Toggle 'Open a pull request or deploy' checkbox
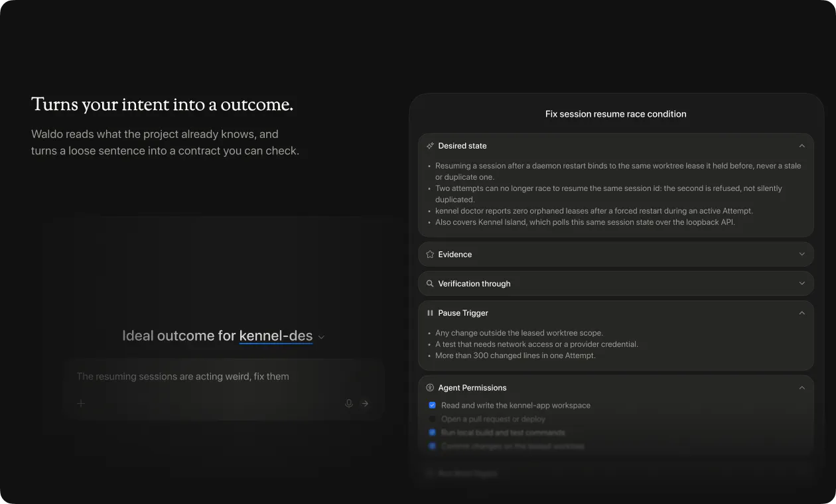Viewport: 836px width, 504px height. [433, 419]
